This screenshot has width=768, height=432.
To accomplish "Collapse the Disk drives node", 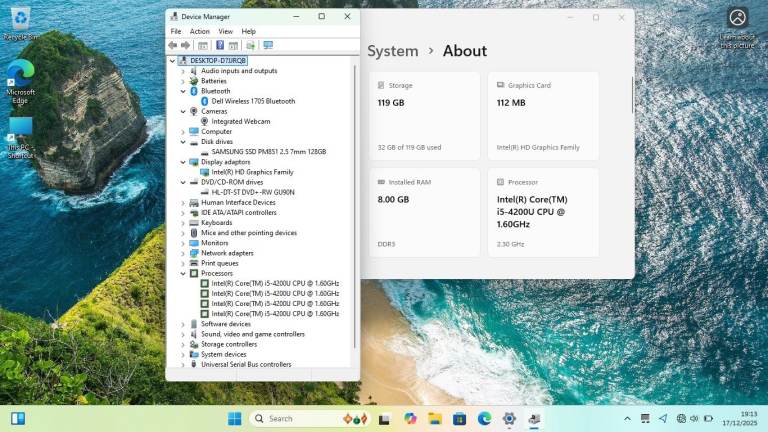I will pyautogui.click(x=183, y=141).
